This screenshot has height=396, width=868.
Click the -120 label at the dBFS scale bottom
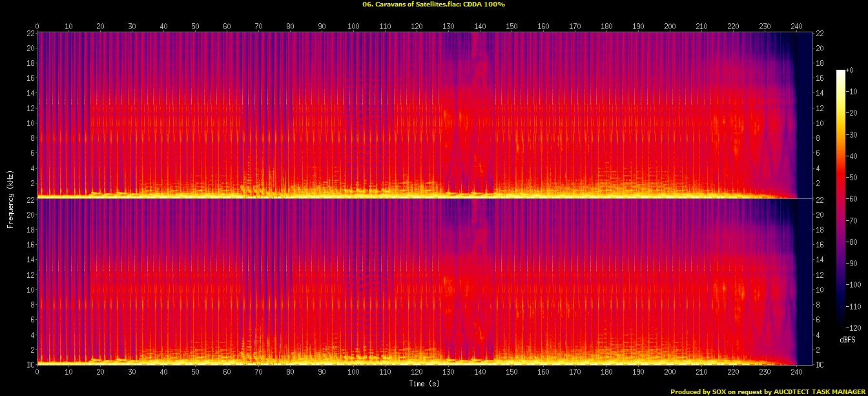click(856, 326)
